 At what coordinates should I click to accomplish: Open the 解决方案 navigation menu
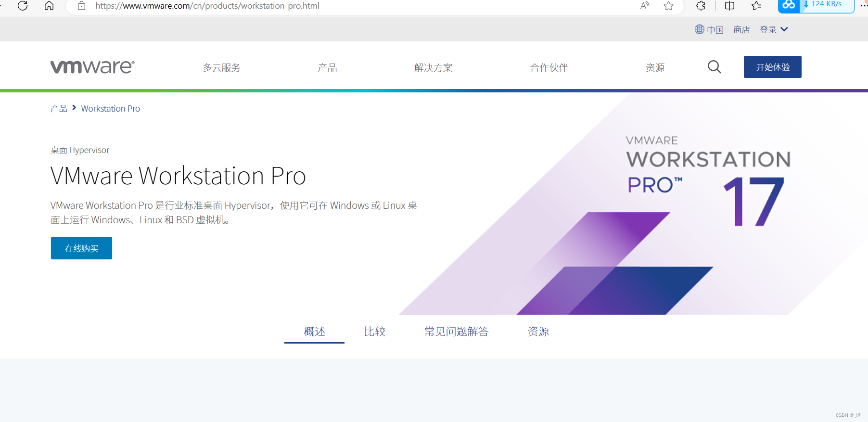coord(434,67)
